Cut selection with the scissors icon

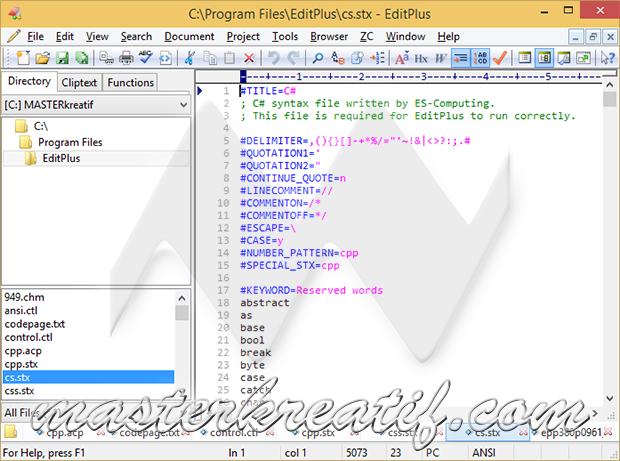[x=190, y=58]
